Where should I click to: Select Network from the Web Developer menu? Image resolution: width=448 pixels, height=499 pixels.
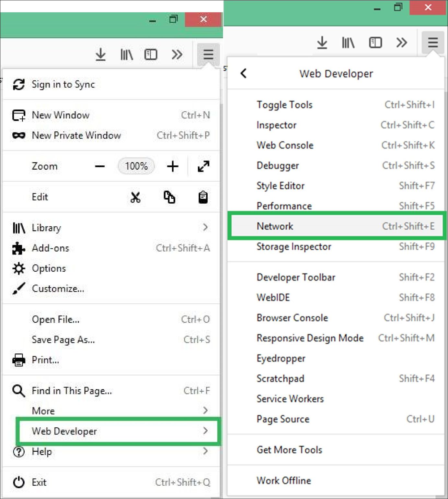point(337,226)
